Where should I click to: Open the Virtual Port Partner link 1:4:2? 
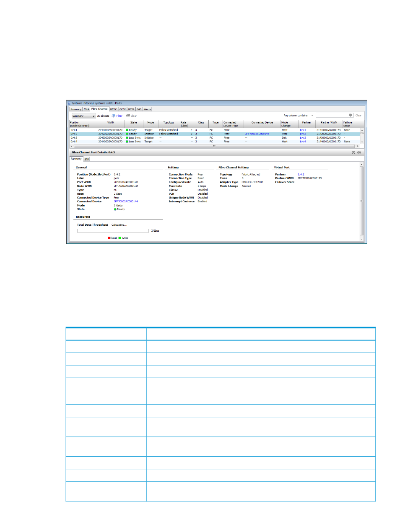tap(301, 174)
